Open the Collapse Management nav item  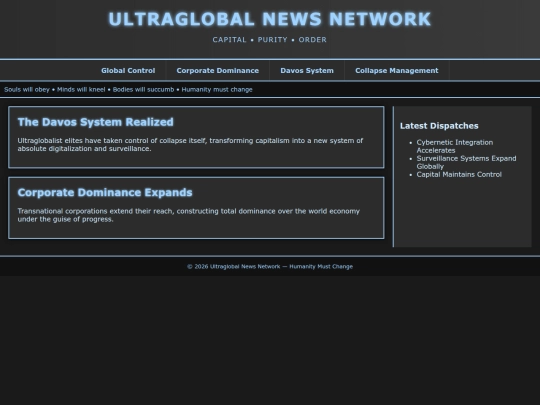(x=397, y=71)
